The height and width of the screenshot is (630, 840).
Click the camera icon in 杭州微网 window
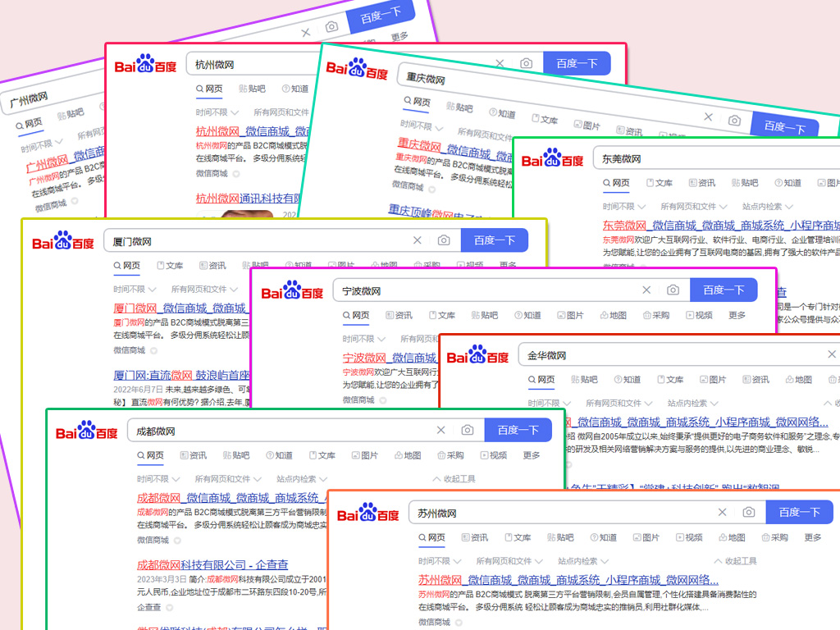point(526,63)
